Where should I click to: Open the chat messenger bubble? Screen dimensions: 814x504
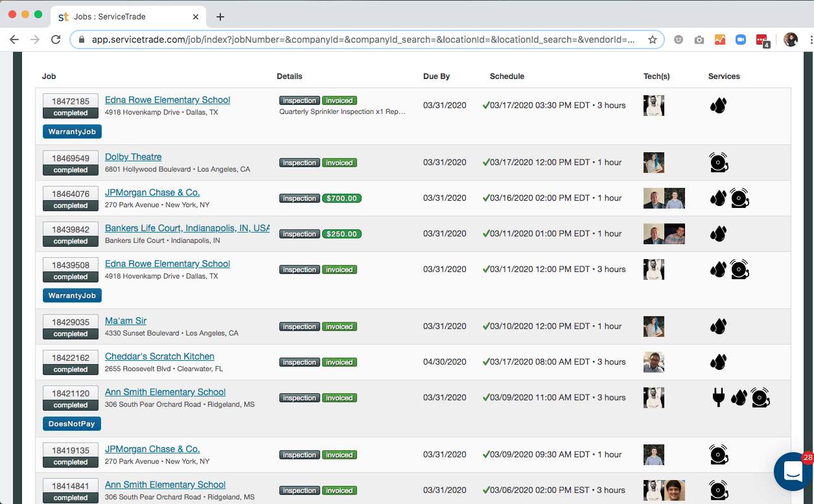click(793, 472)
